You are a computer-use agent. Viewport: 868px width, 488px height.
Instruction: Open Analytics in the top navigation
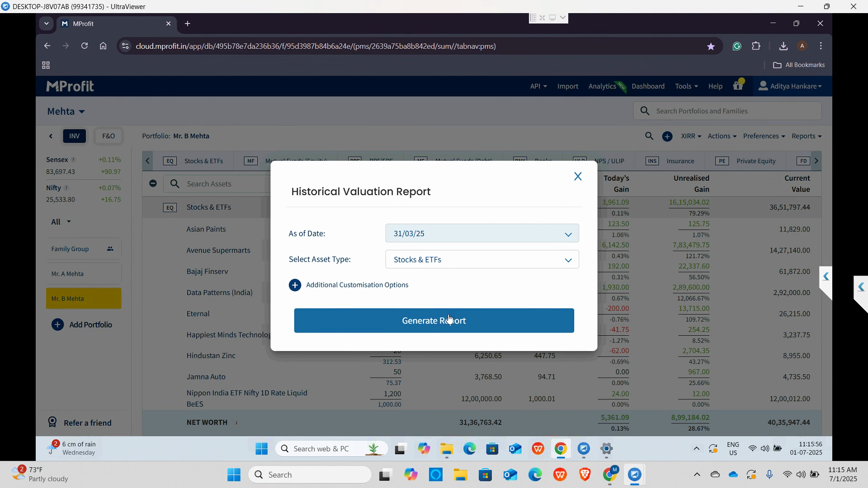click(x=602, y=86)
